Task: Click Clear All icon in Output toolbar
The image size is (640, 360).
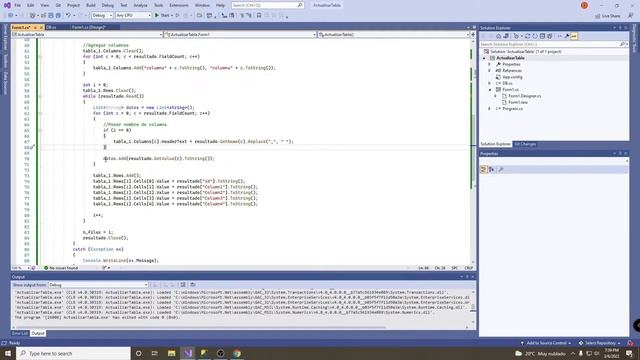Action: coord(183,285)
